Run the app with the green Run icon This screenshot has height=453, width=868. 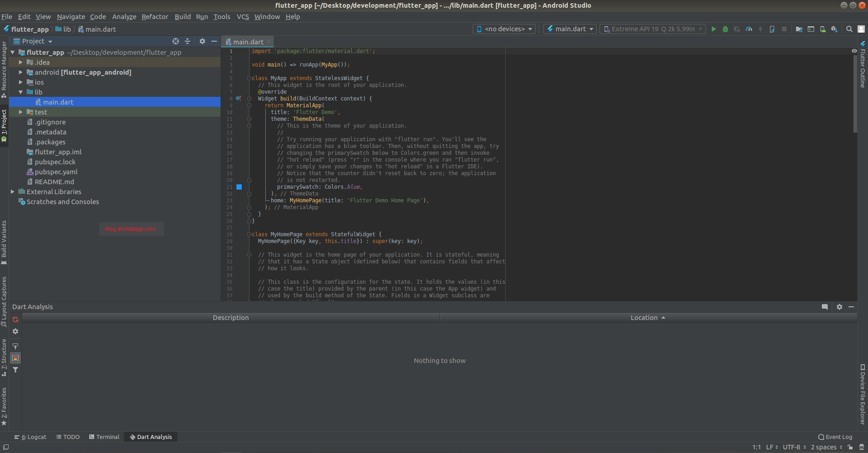click(714, 29)
